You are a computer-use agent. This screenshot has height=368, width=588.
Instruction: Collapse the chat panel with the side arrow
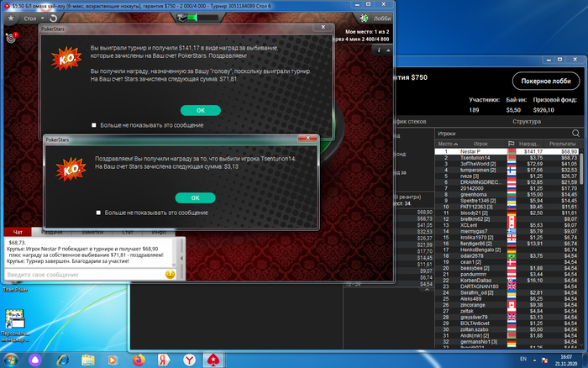[x=182, y=258]
